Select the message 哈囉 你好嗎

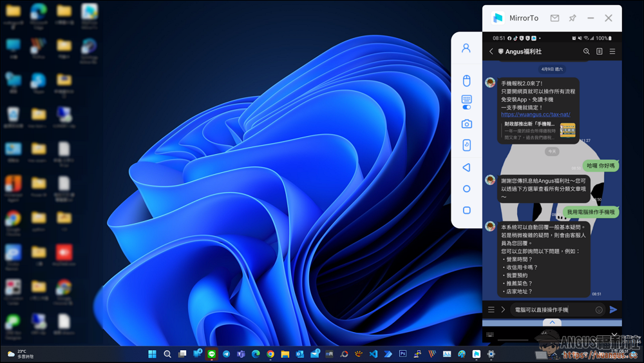pyautogui.click(x=601, y=166)
